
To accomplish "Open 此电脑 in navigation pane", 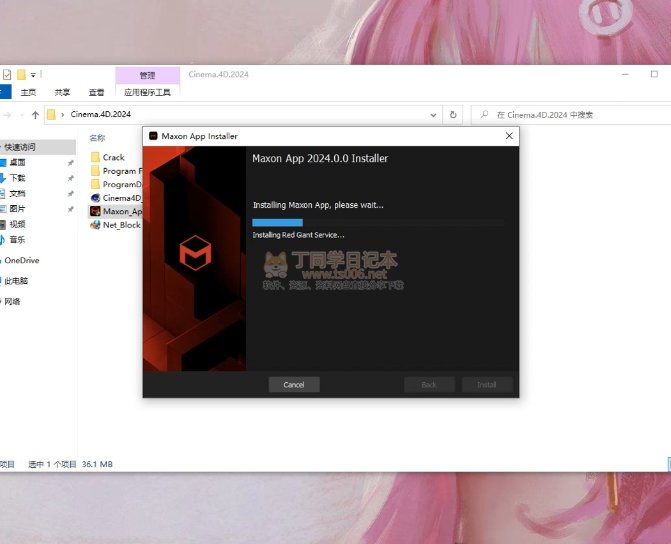I will (x=16, y=281).
